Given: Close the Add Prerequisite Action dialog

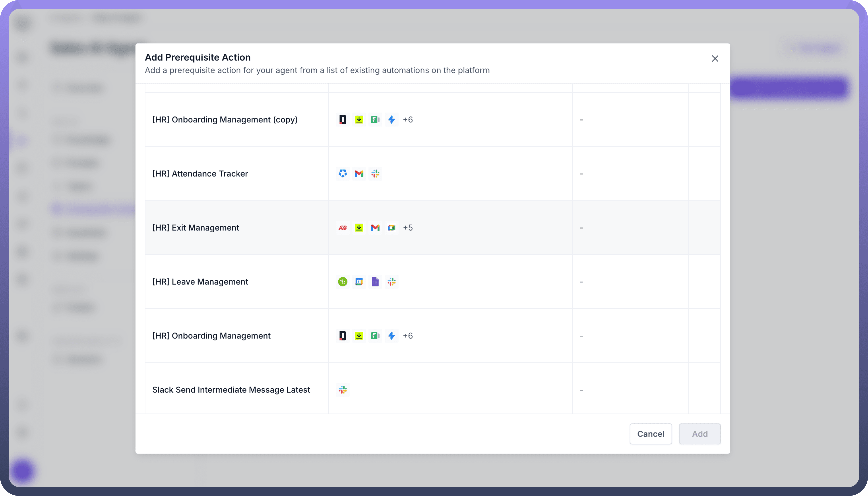Looking at the screenshot, I should pos(715,58).
